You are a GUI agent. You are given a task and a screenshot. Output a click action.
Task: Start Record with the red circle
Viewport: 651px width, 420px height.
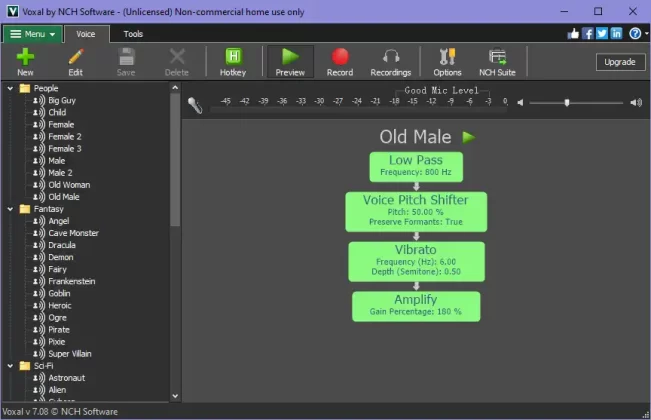[x=340, y=57]
